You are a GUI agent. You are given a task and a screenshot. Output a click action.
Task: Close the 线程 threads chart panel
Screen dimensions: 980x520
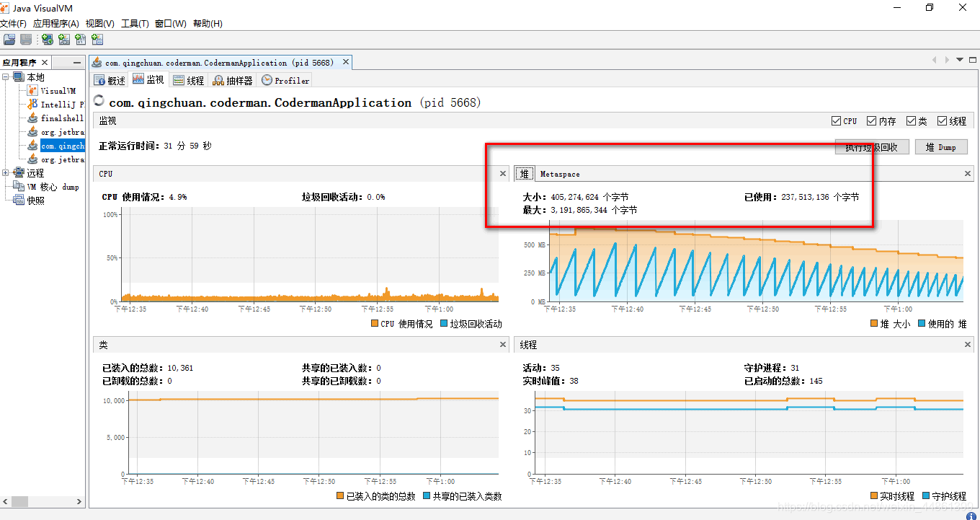[x=968, y=345]
